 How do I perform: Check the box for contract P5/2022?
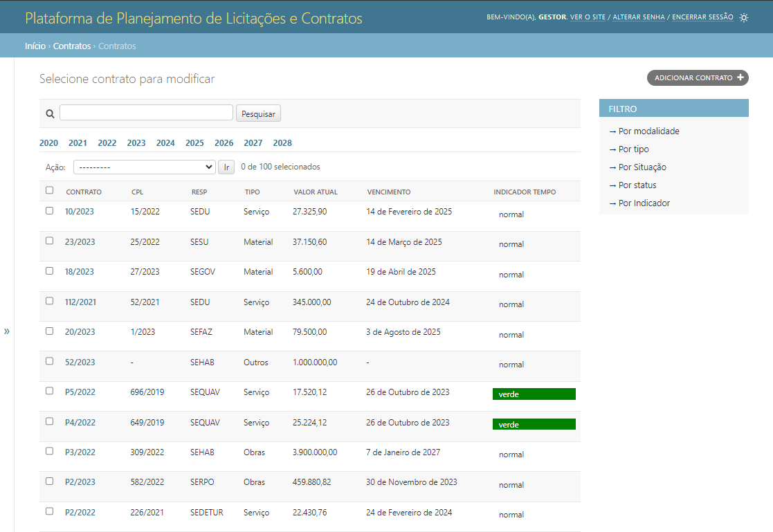[49, 391]
